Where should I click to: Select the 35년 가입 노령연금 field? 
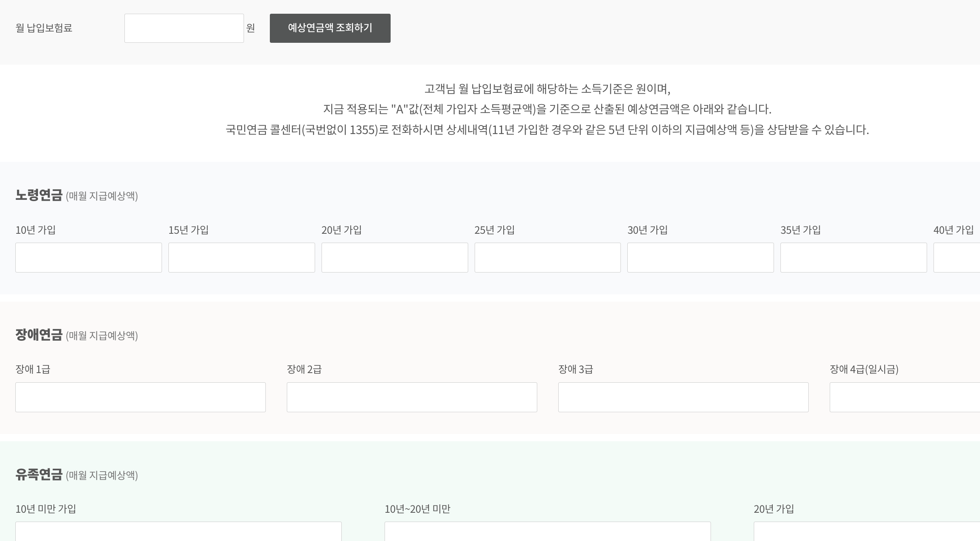click(x=854, y=258)
